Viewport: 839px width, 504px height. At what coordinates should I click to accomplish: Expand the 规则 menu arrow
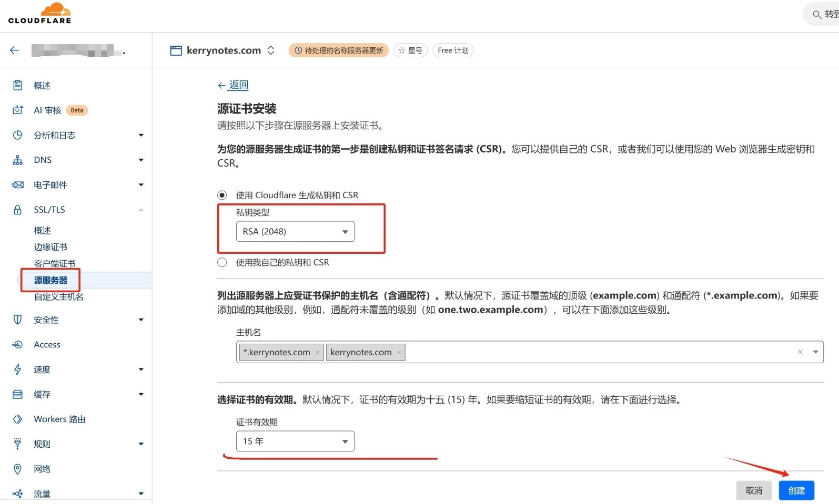pyautogui.click(x=141, y=444)
